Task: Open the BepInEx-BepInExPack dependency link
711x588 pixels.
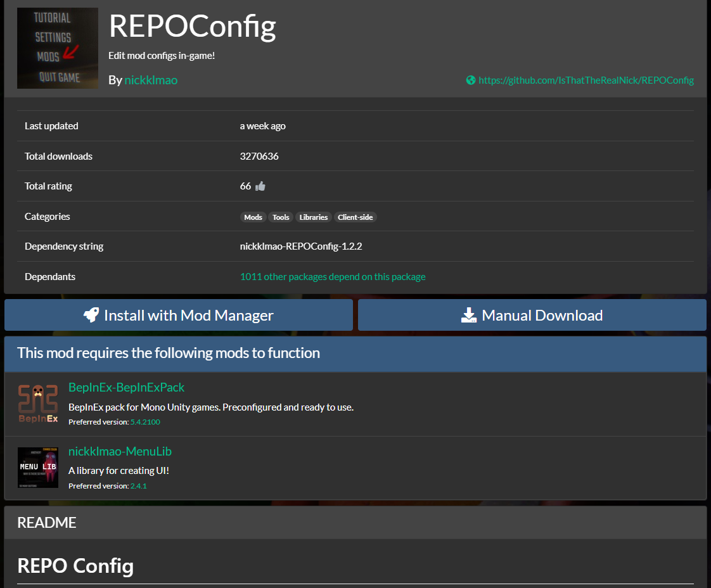Action: coord(127,387)
